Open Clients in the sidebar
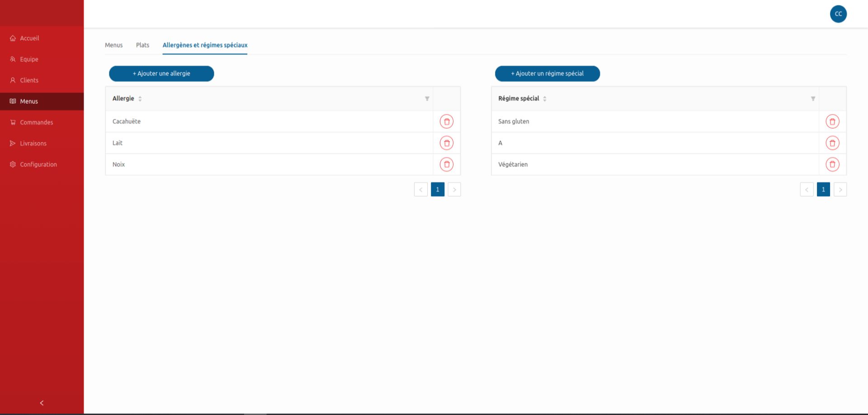 click(42, 80)
